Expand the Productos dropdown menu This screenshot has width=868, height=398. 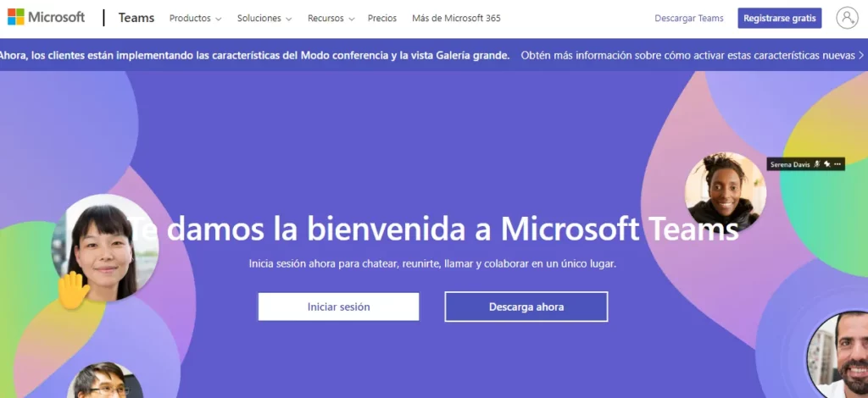195,19
